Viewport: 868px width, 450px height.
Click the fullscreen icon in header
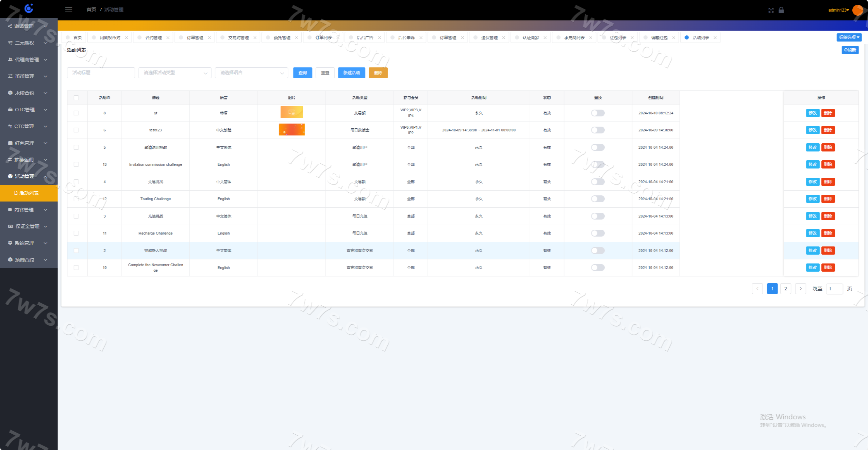771,10
